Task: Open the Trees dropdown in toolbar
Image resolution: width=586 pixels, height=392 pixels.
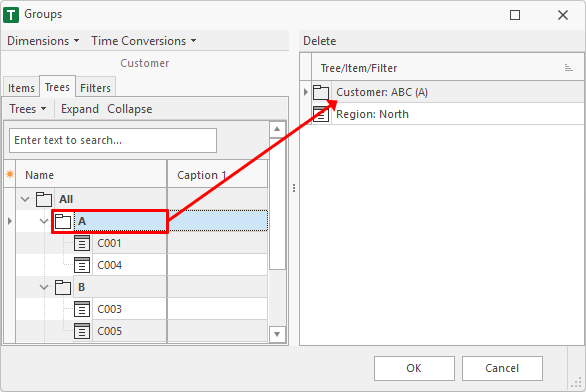Action: tap(28, 109)
